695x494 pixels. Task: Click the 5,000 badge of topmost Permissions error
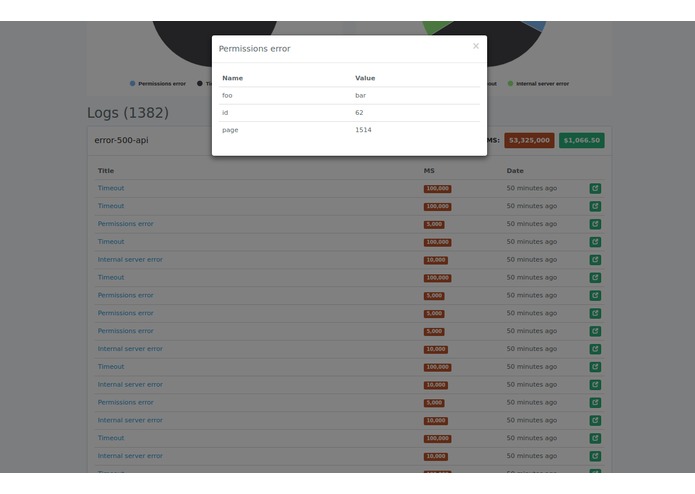click(434, 225)
